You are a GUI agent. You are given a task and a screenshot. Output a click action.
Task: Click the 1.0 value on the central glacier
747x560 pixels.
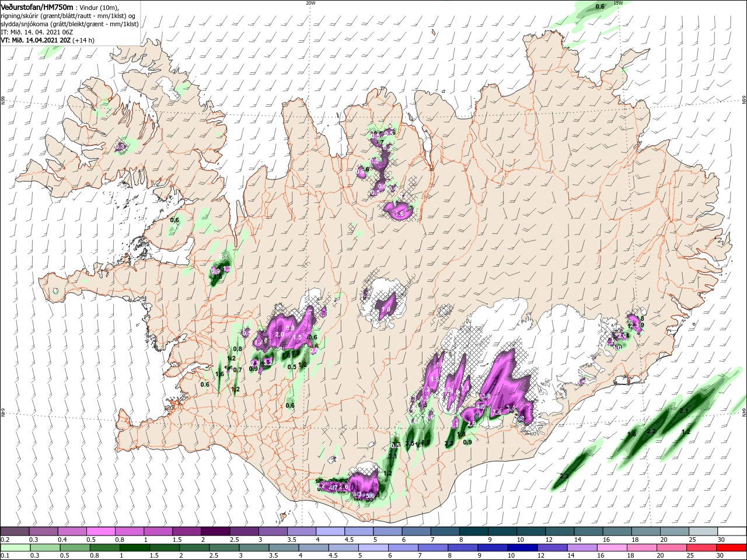386,310
